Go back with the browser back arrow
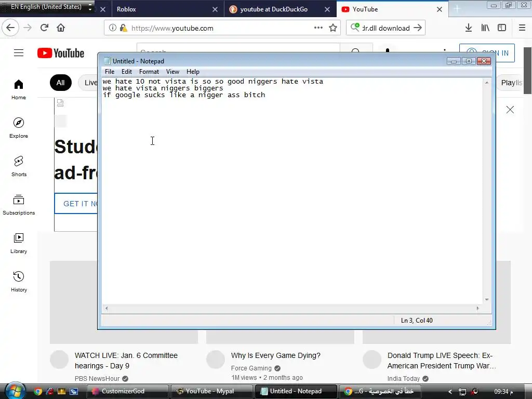This screenshot has width=532, height=399. 10,28
